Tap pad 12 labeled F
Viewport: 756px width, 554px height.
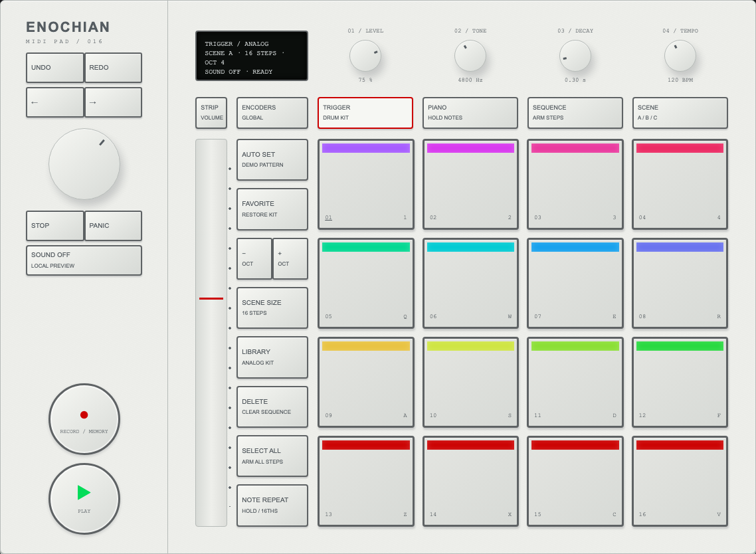tap(680, 383)
